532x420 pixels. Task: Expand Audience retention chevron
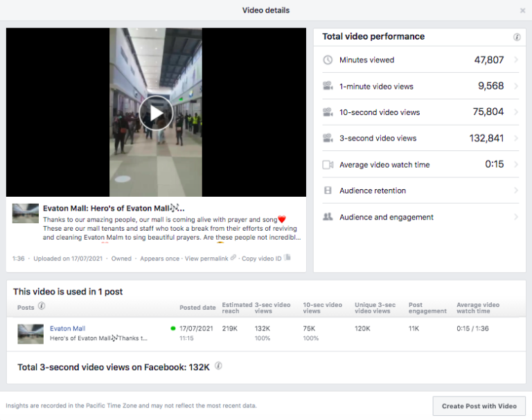(x=515, y=191)
